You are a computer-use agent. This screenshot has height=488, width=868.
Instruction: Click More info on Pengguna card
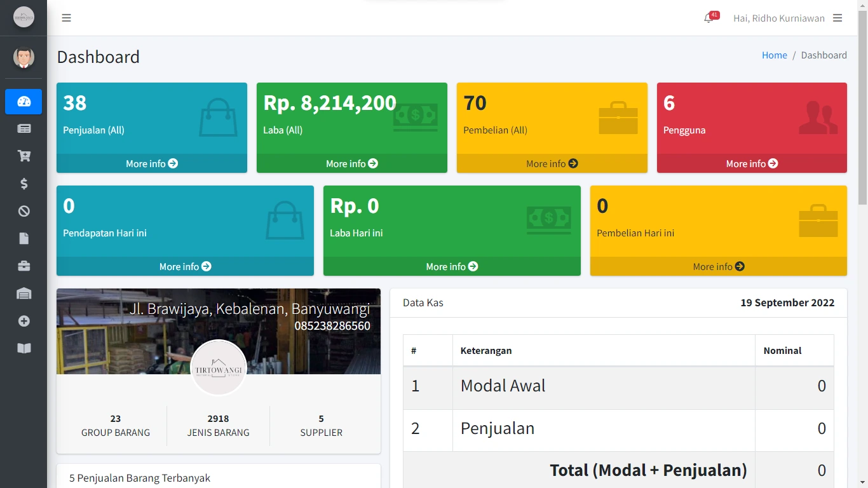pyautogui.click(x=752, y=163)
